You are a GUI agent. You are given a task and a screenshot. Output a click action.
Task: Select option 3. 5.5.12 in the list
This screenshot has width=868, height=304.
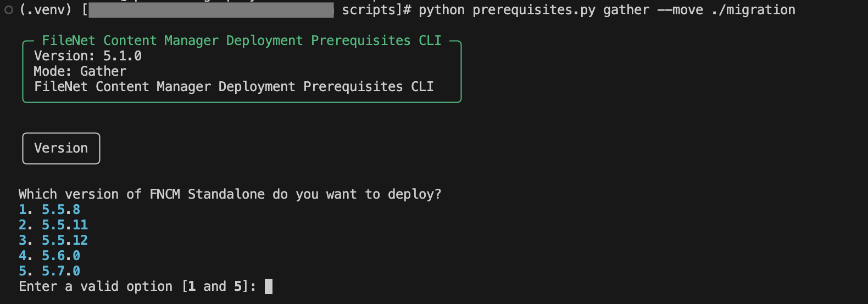pyautogui.click(x=53, y=240)
